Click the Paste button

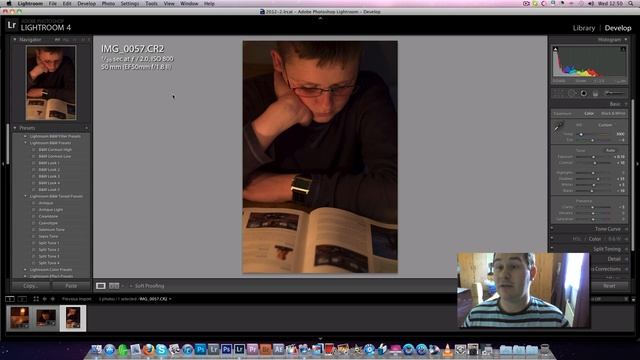click(71, 286)
